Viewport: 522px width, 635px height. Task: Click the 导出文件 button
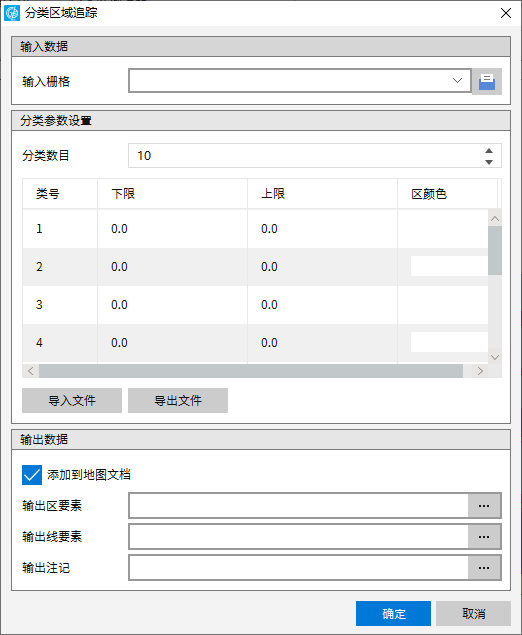tap(178, 401)
